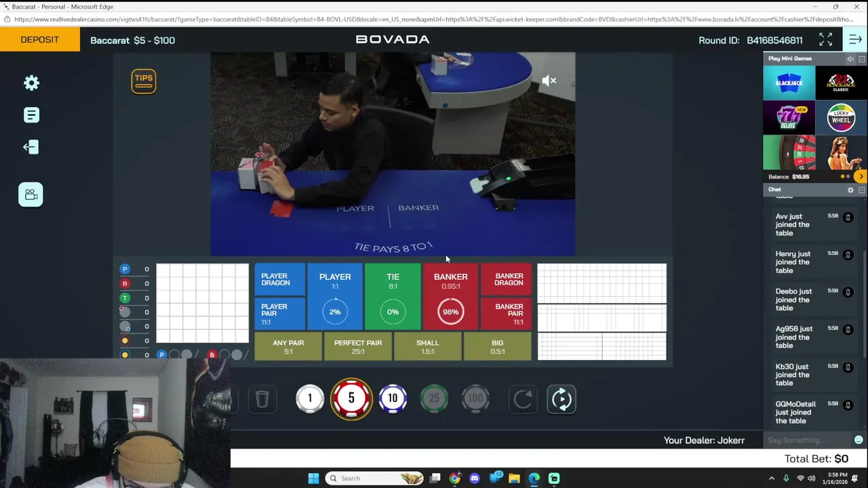Open the Lucky Wheel mini game
868x488 pixels.
point(841,117)
